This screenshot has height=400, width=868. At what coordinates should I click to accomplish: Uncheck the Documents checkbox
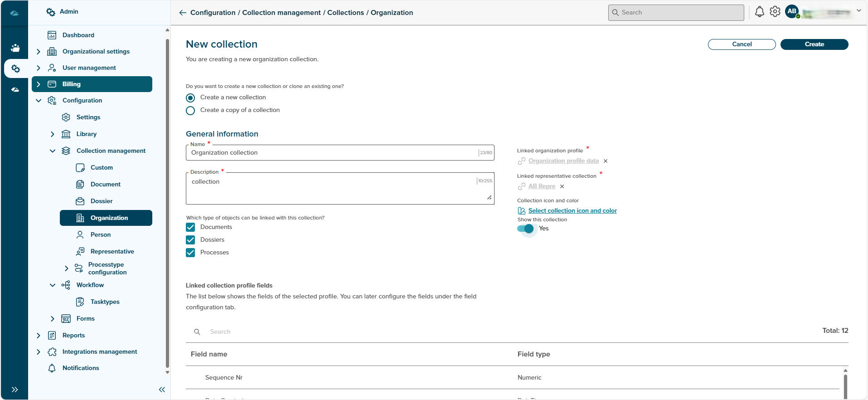(191, 227)
